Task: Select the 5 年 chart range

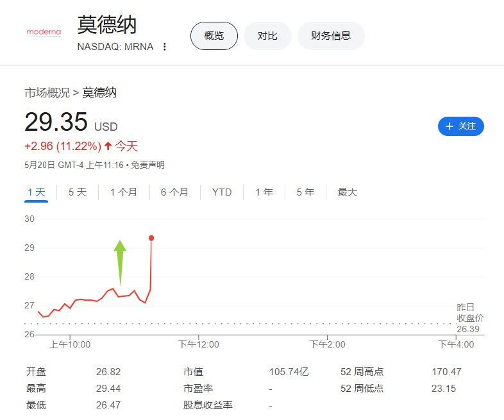Action: pyautogui.click(x=305, y=192)
